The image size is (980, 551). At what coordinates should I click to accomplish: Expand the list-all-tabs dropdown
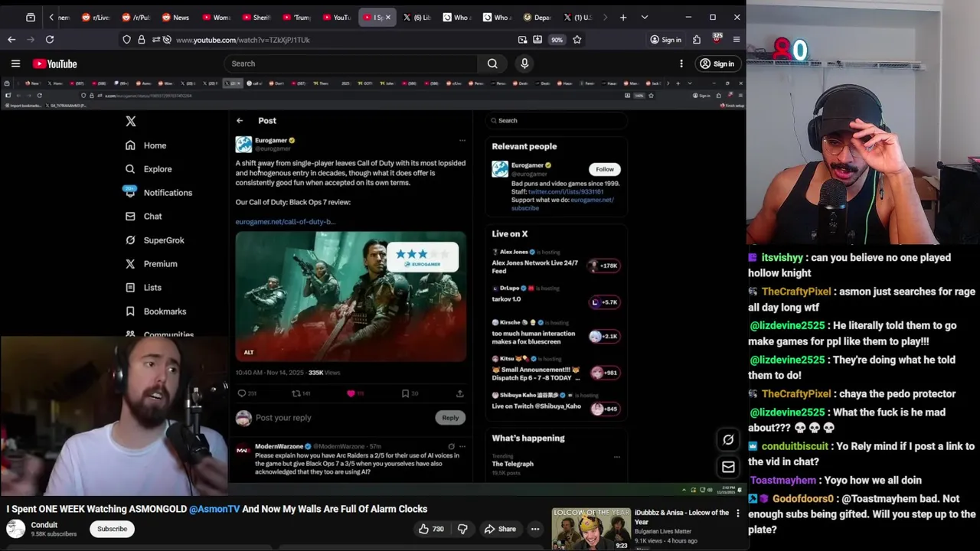click(x=644, y=17)
